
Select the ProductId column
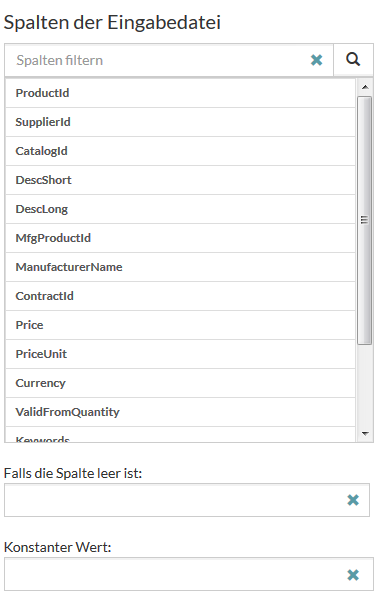tap(180, 93)
